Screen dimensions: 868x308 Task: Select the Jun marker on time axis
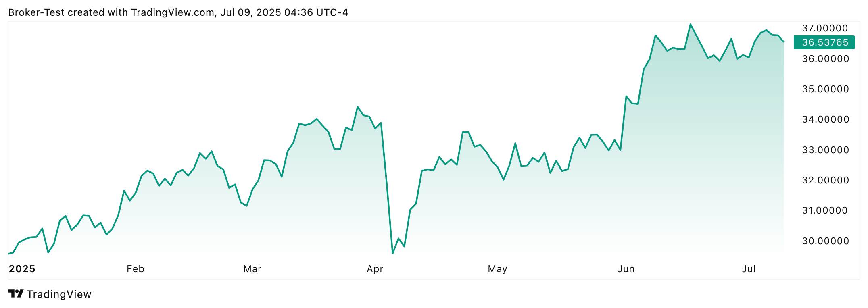click(626, 269)
